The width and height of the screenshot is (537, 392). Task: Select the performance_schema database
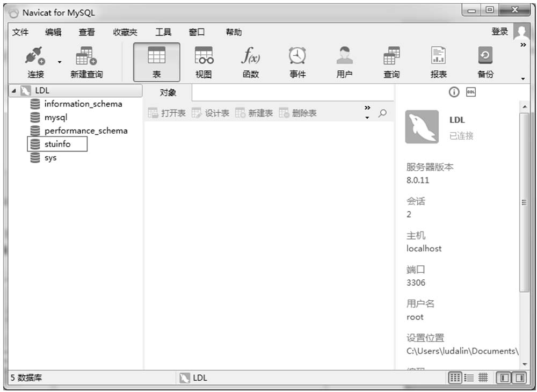(x=86, y=131)
